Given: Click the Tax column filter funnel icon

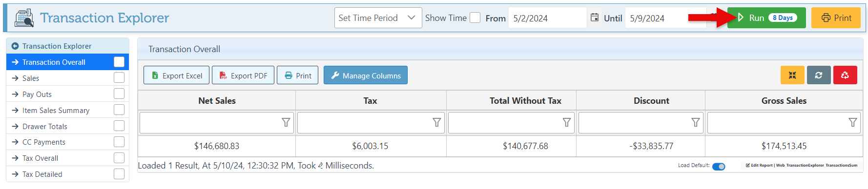Looking at the screenshot, I should click(x=437, y=122).
